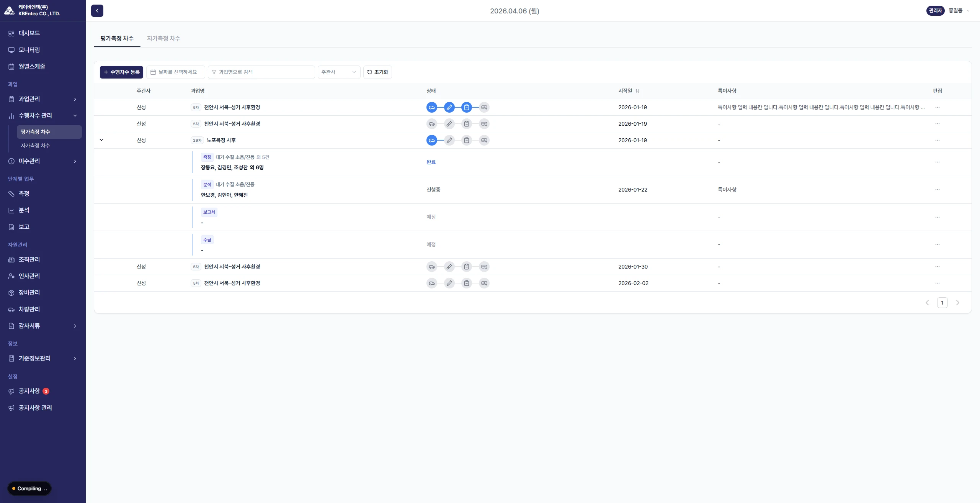980x503 pixels.
Task: Click the next page arrow
Action: (958, 303)
